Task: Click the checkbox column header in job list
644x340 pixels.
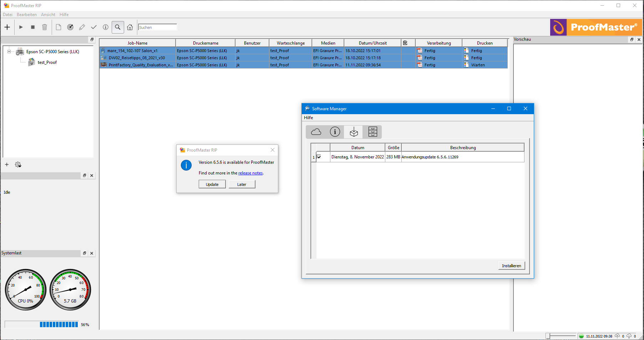Action: tap(405, 43)
